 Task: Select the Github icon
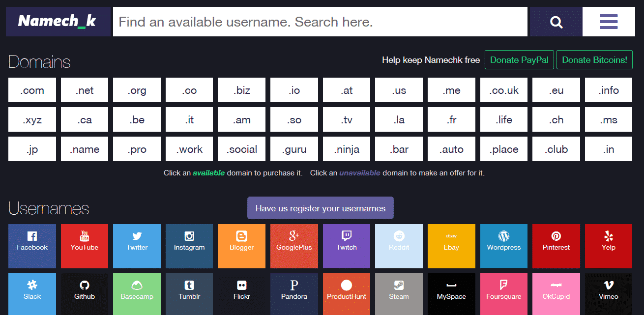pyautogui.click(x=84, y=294)
